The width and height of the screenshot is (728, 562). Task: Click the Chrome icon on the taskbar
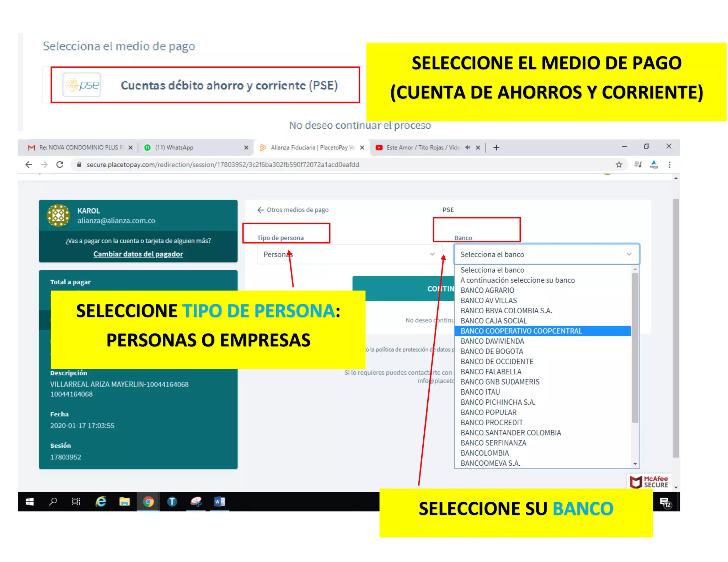point(148,501)
